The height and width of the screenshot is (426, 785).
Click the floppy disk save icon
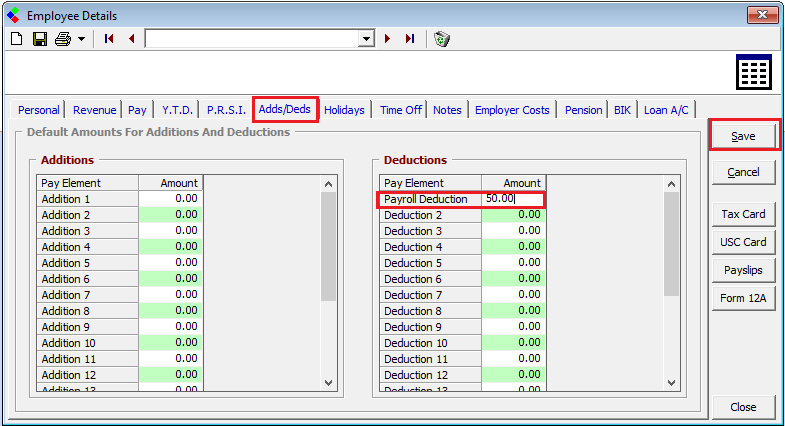point(40,39)
